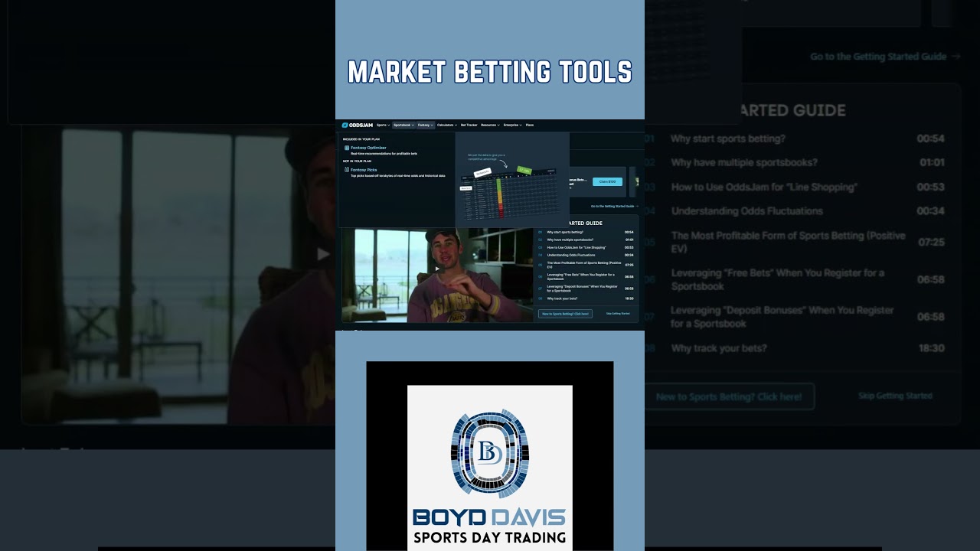Viewport: 980px width, 551px height.
Task: Collapse the open Fantasy dropdown in the navbar
Action: pyautogui.click(x=425, y=125)
